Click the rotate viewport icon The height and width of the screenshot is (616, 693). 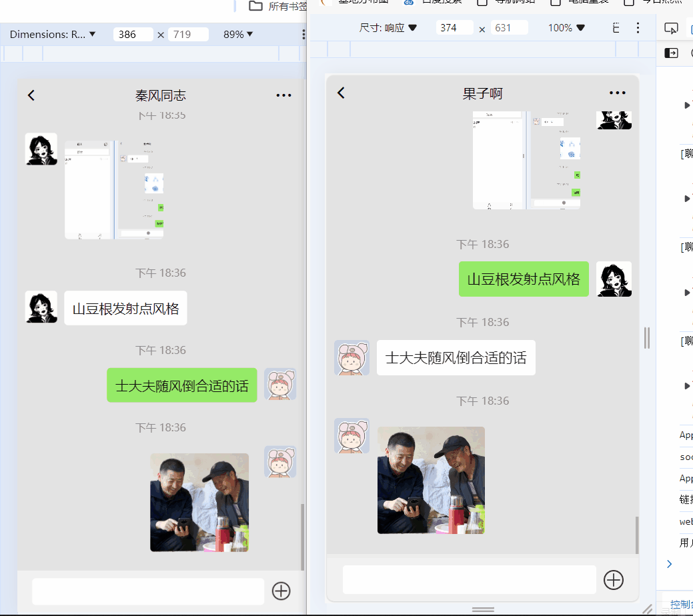tap(615, 27)
